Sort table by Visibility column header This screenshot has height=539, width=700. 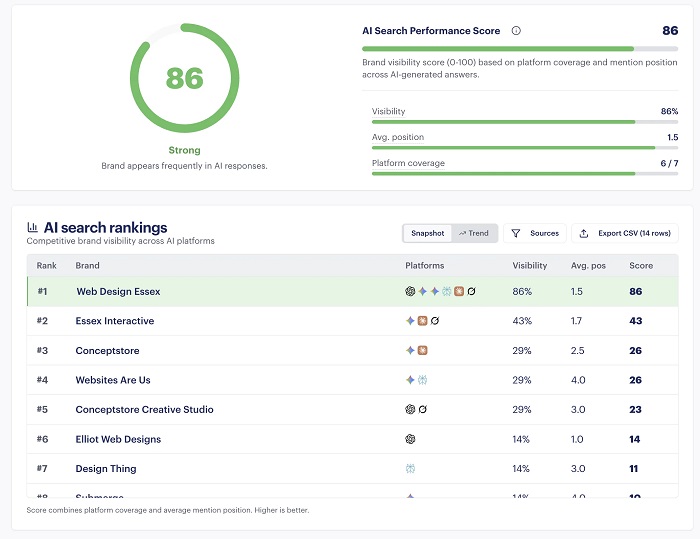529,265
